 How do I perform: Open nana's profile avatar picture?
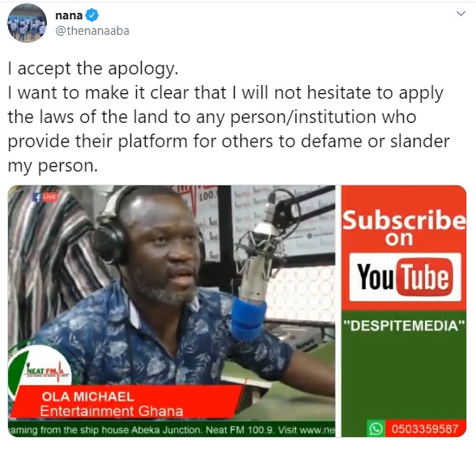click(x=27, y=23)
